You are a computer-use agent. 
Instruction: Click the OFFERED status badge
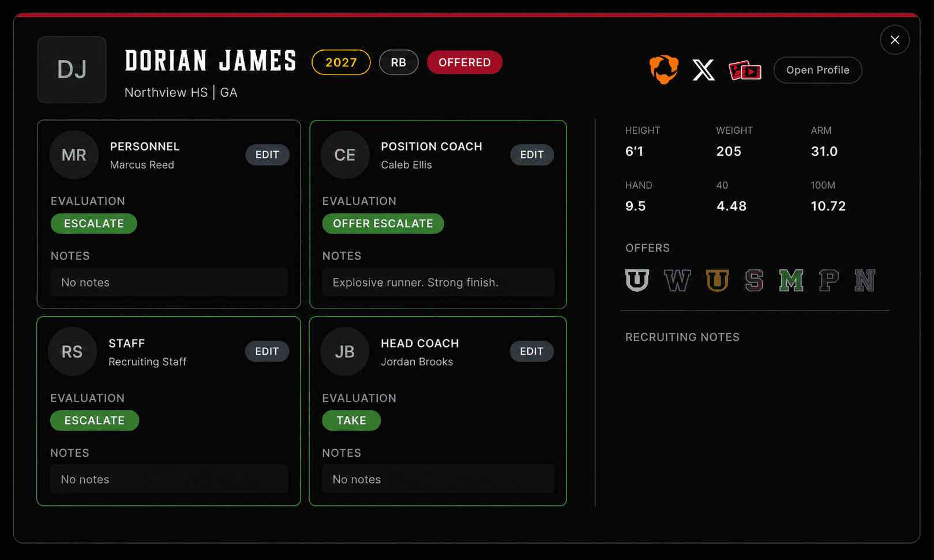point(464,62)
